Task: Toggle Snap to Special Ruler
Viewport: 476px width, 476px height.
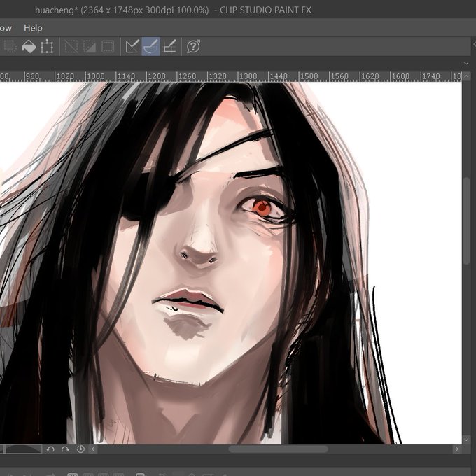Action: tap(151, 46)
